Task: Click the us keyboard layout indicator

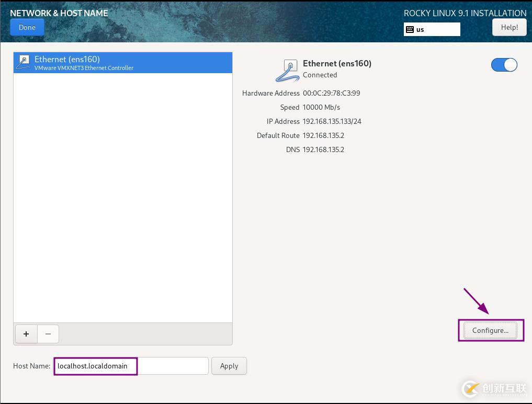Action: [x=432, y=29]
